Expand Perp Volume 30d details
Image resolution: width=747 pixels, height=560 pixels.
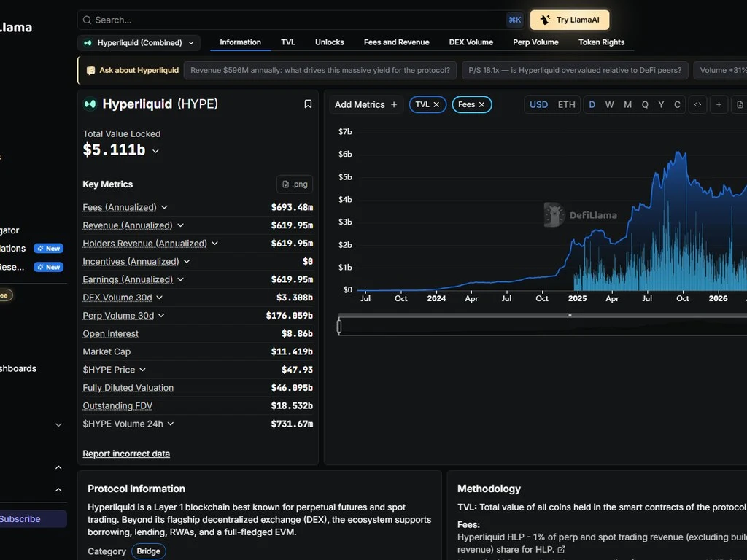click(x=161, y=315)
